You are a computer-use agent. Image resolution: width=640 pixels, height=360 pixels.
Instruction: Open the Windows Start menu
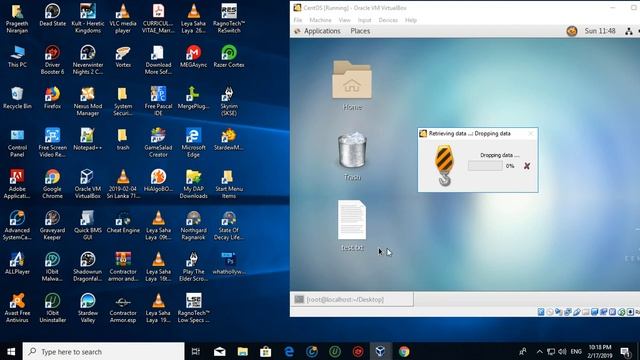tap(11, 351)
